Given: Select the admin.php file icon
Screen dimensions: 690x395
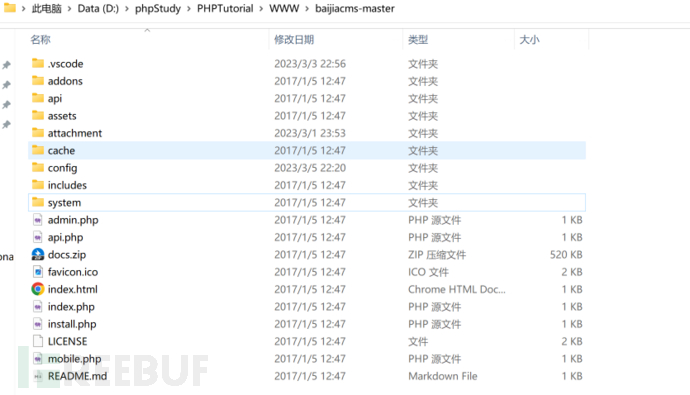Looking at the screenshot, I should [38, 219].
